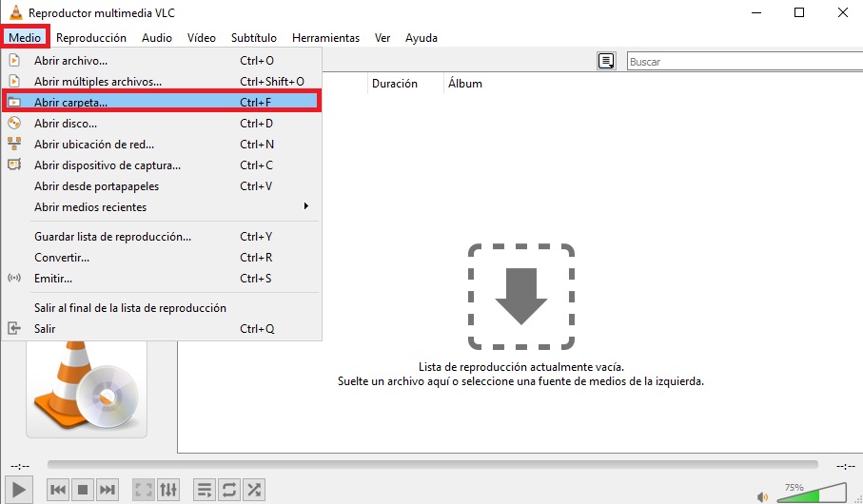
Task: Click the remaining time label at right
Action: 845,466
